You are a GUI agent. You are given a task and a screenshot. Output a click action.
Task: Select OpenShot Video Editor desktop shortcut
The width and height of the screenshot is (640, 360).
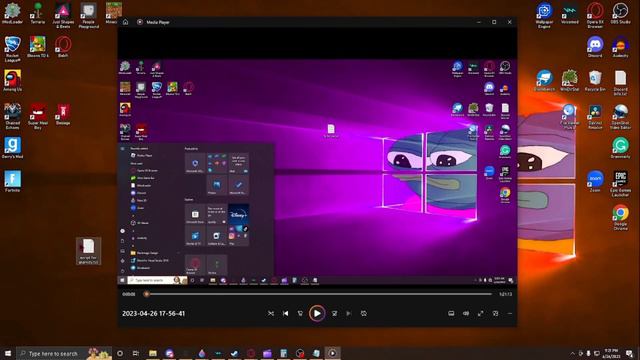[620, 116]
